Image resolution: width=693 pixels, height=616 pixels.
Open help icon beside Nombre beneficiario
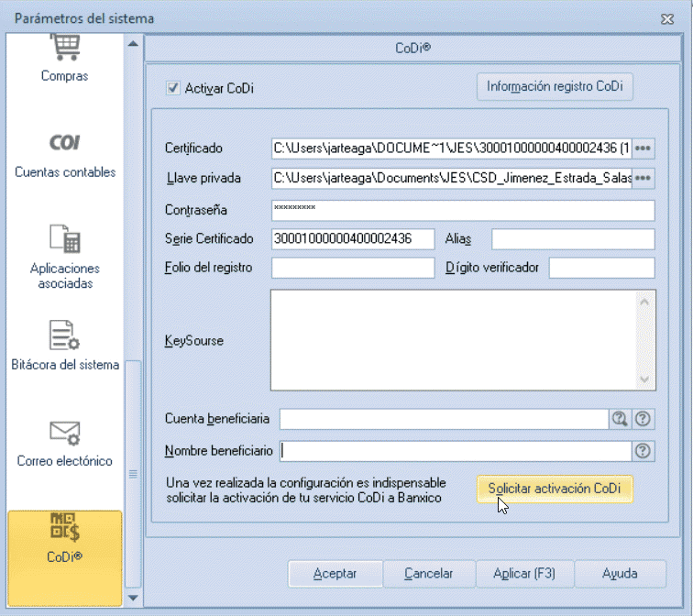[x=643, y=451]
